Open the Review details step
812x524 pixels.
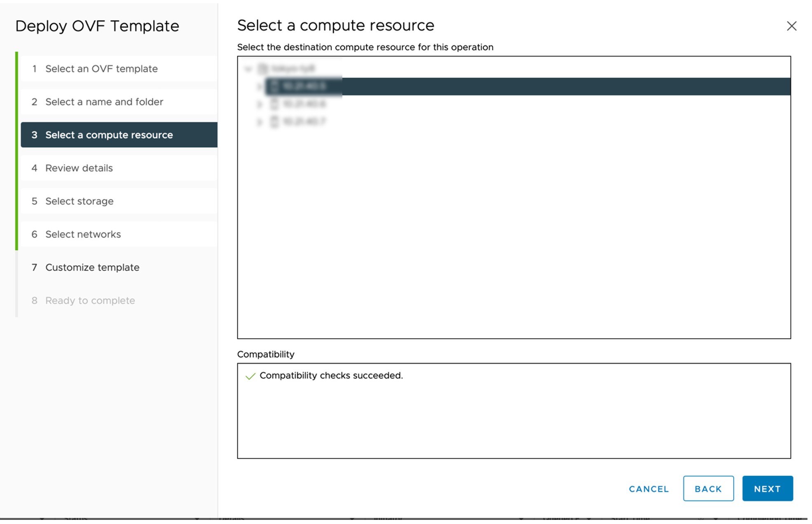point(79,168)
